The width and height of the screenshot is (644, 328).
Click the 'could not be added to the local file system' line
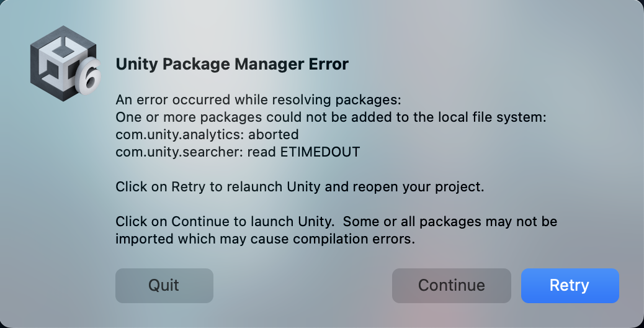331,117
